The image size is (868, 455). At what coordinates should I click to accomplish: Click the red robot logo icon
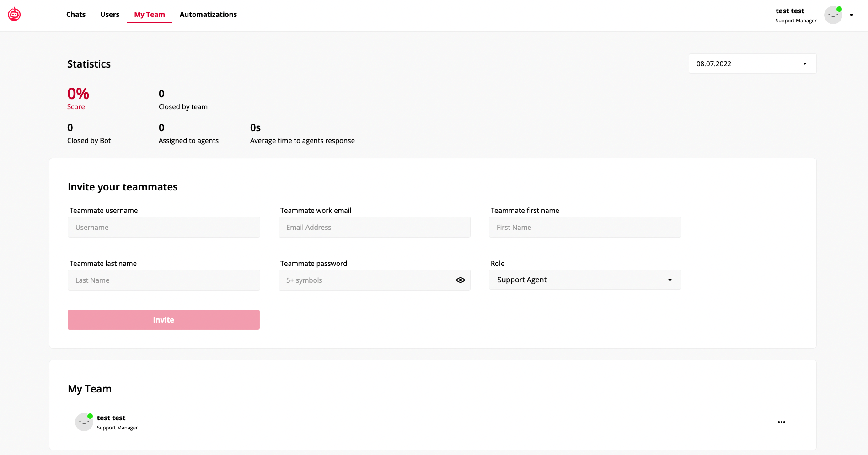tap(14, 14)
